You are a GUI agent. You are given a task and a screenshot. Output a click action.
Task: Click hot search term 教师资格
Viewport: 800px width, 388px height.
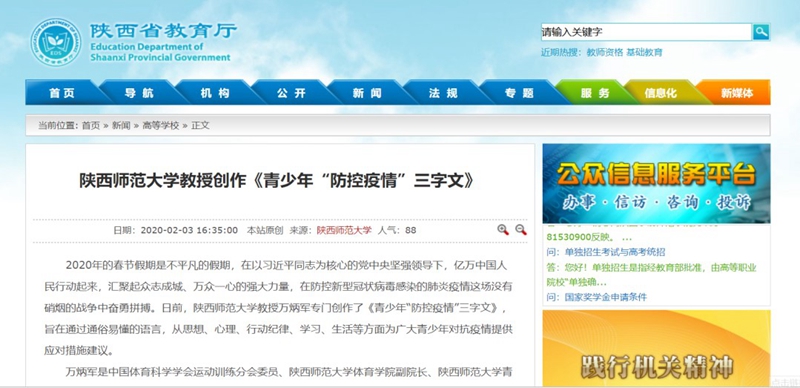click(605, 52)
